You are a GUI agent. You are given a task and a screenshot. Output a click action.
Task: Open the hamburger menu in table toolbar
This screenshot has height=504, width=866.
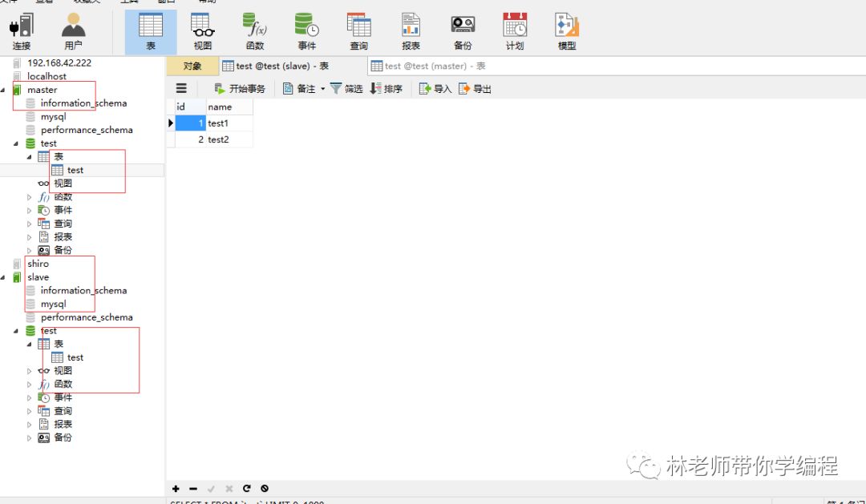[181, 88]
